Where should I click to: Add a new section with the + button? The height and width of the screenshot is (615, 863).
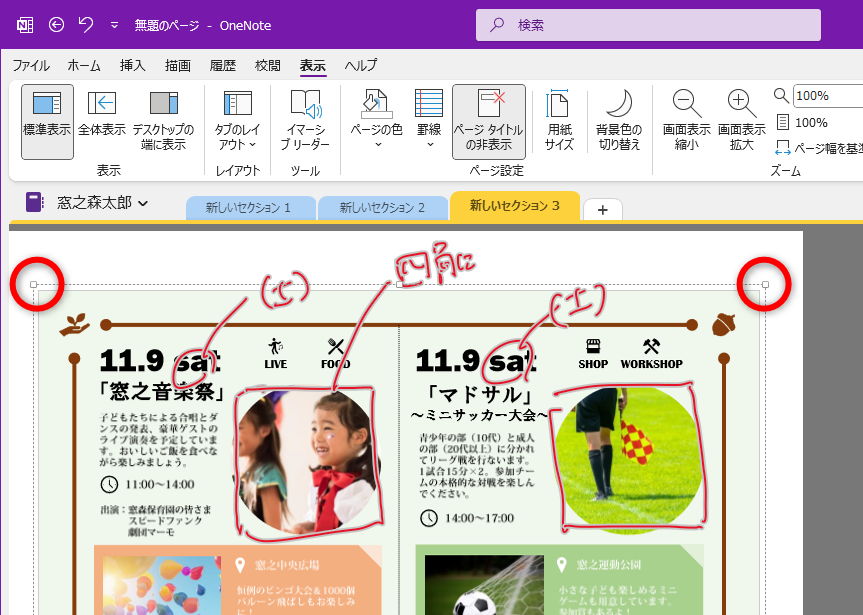[x=602, y=210]
